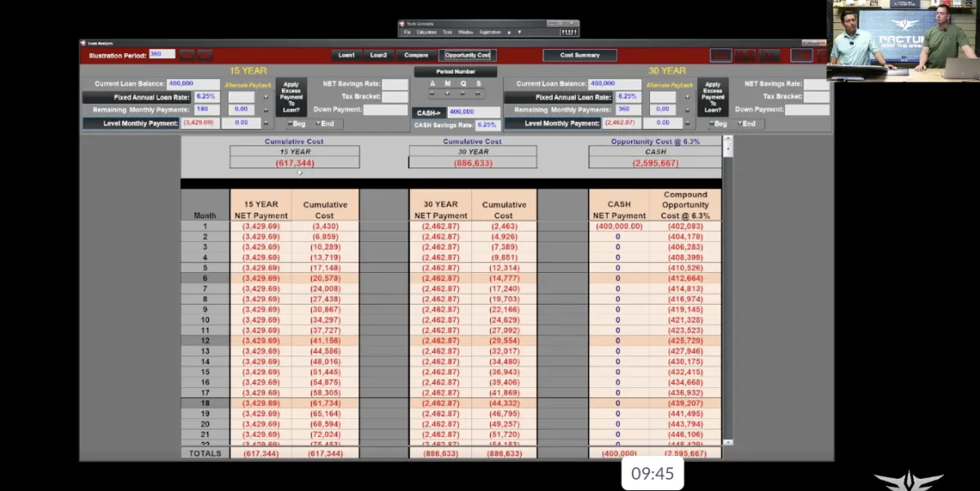The image size is (980, 491).
Task: Select Beg payment timing for 15 YEAR
Action: pyautogui.click(x=298, y=123)
